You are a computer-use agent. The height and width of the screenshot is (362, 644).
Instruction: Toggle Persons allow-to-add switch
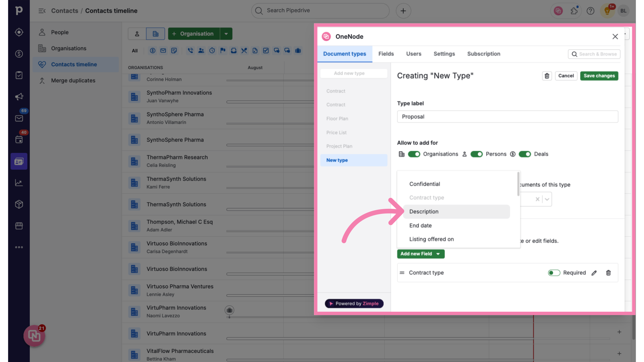point(476,154)
